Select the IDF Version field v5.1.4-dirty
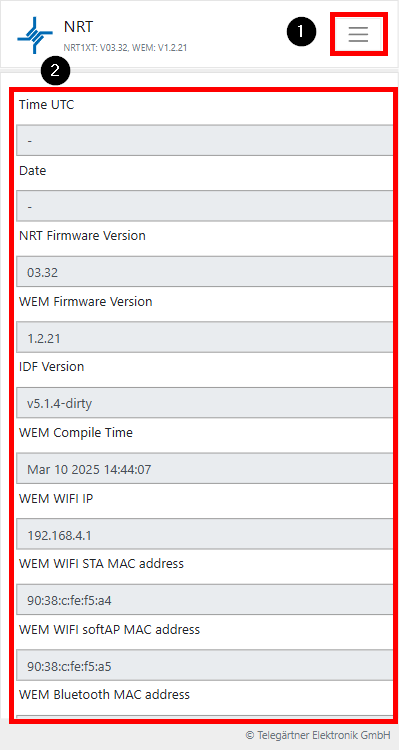 click(x=205, y=403)
